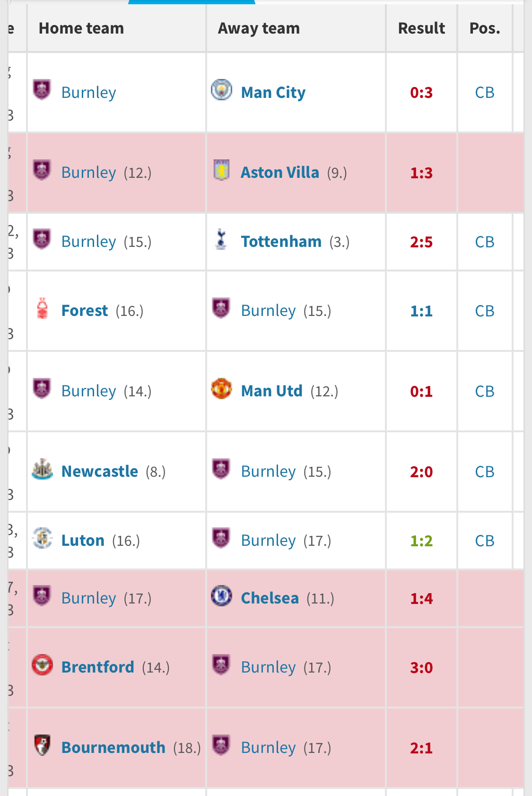Open the Man City team link

coord(273,93)
